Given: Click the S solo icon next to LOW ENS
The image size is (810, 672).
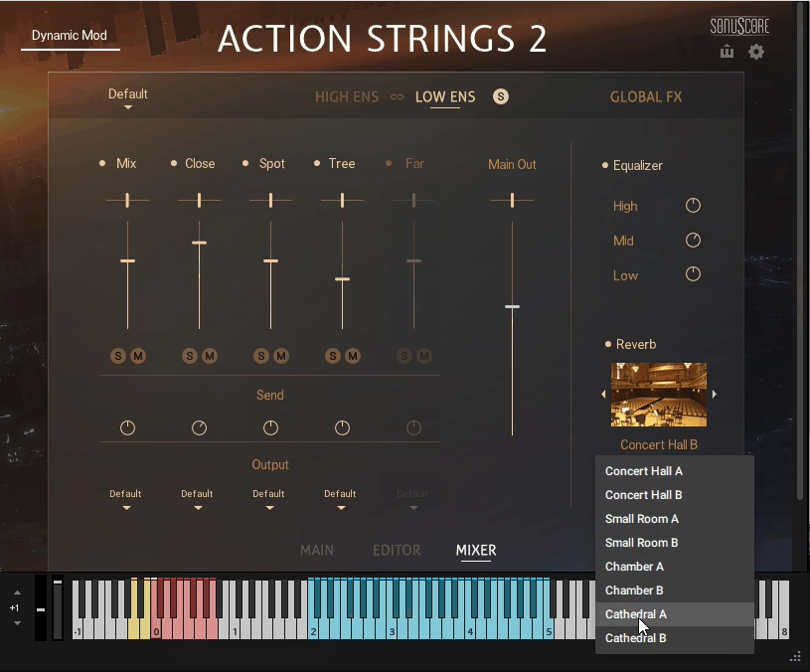Looking at the screenshot, I should (x=502, y=97).
